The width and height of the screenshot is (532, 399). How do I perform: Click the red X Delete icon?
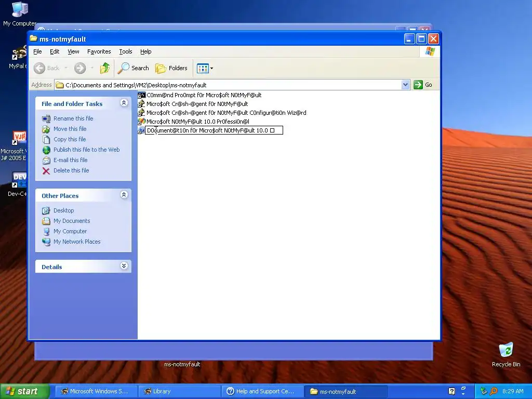[x=46, y=170]
